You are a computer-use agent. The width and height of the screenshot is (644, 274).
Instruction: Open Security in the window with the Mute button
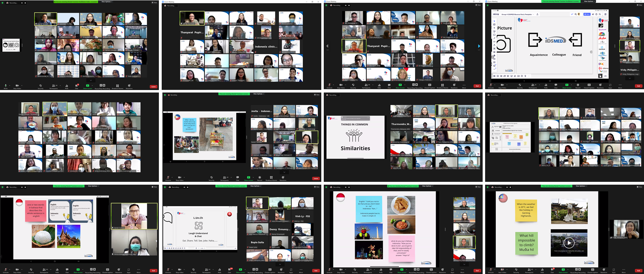41,86
